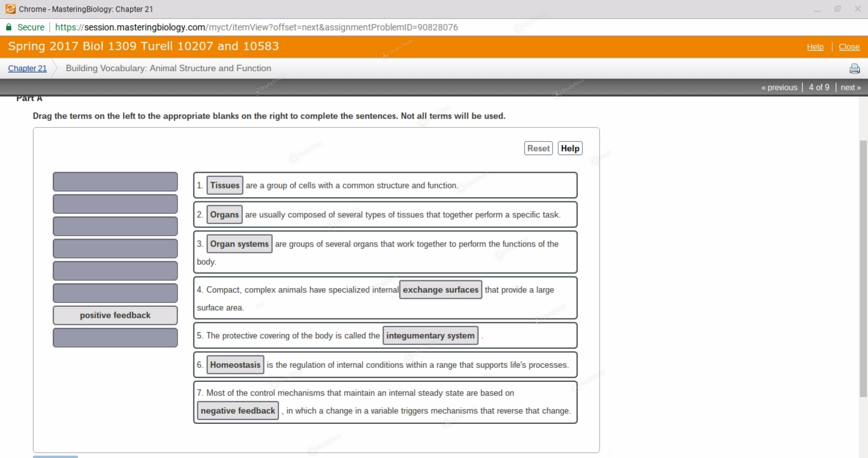This screenshot has width=868, height=458.
Task: Click the Tissues answer tile
Action: coord(224,185)
